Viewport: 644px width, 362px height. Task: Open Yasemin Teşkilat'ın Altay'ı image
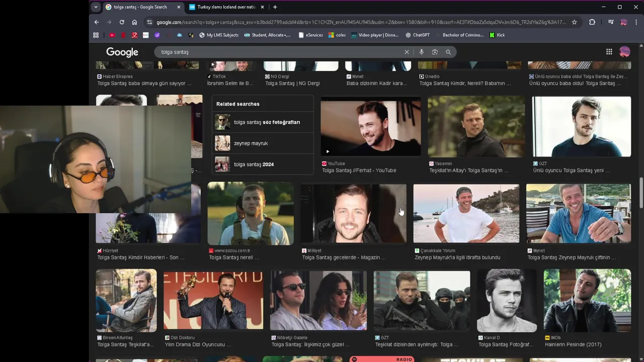click(476, 126)
